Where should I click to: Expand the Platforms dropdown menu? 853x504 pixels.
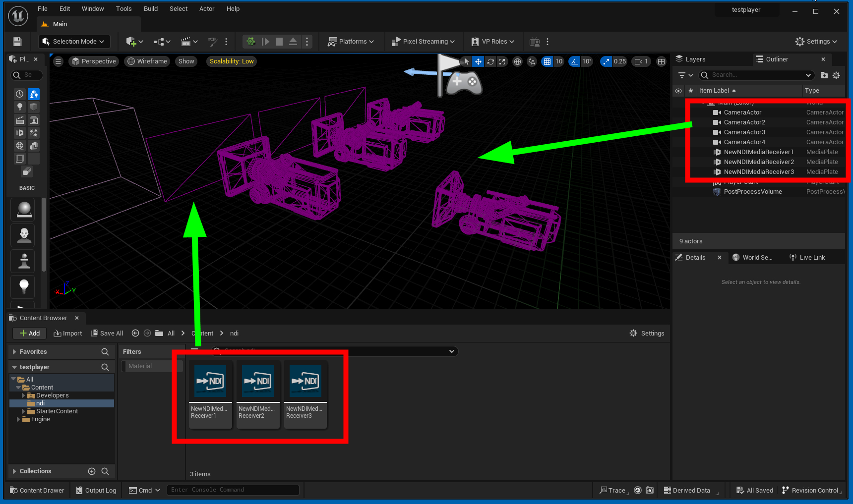pyautogui.click(x=351, y=42)
